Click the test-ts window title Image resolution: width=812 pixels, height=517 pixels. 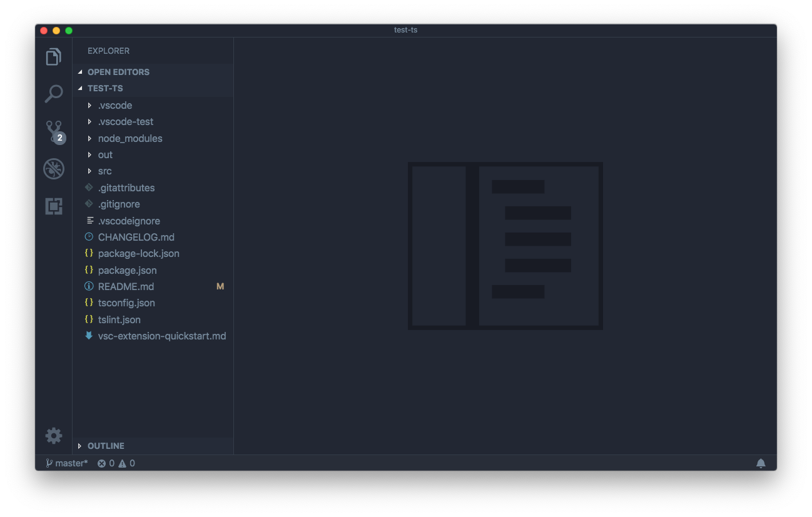(405, 30)
